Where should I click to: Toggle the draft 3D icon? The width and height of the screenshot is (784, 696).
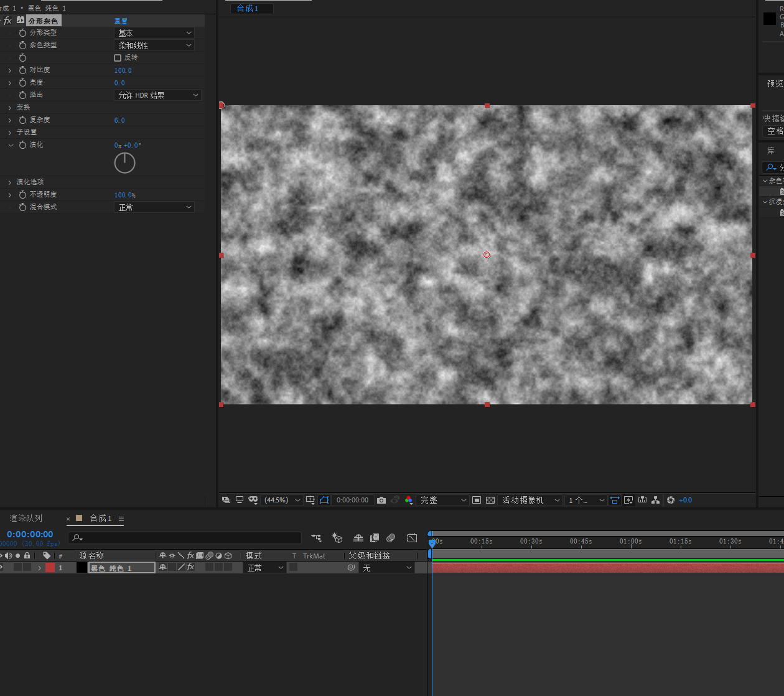coord(337,538)
